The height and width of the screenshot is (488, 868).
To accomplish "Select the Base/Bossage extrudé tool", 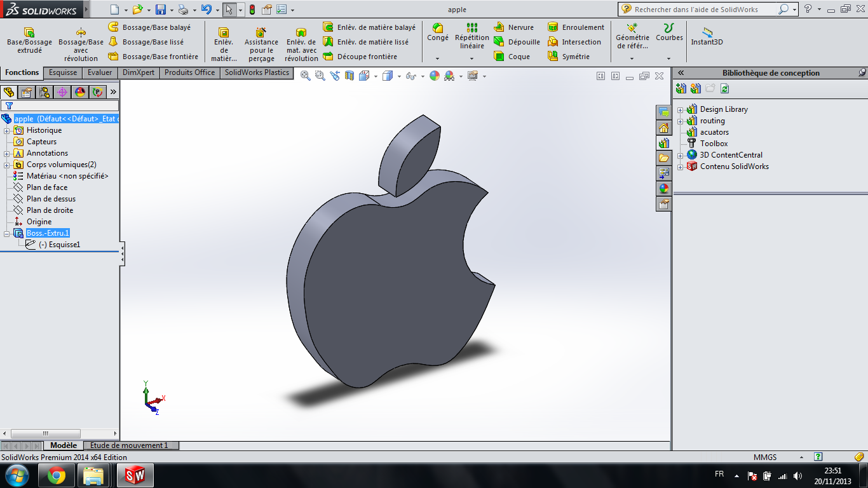I will tap(29, 40).
